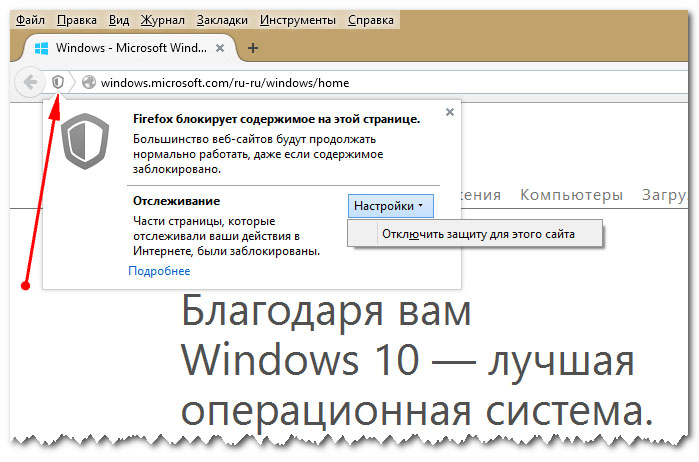Click the globe site identity icon
Screen dimensions: 699x462
click(89, 82)
